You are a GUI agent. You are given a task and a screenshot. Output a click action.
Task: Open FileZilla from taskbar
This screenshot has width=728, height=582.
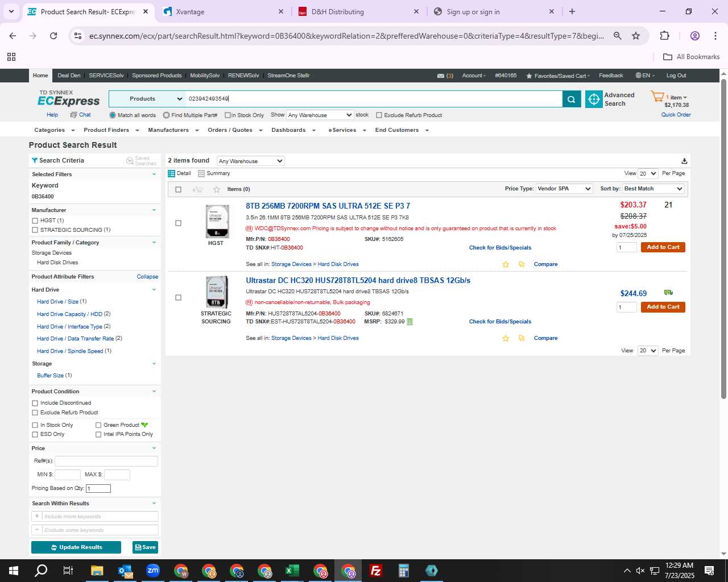pos(376,571)
